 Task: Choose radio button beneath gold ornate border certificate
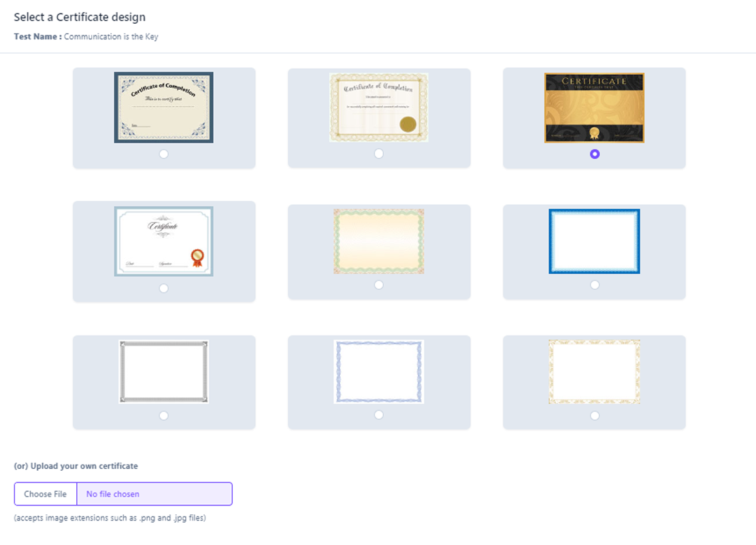point(595,416)
